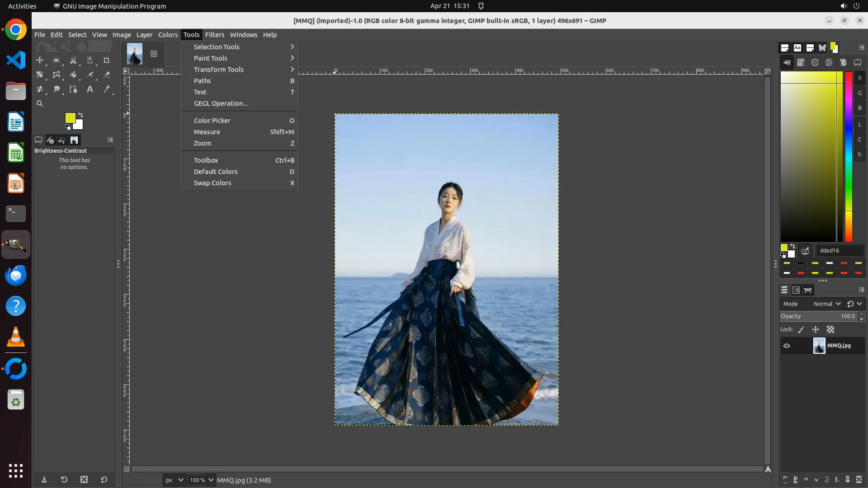Toggle lock alpha channel checkerboard icon
868x488 pixels.
point(830,329)
